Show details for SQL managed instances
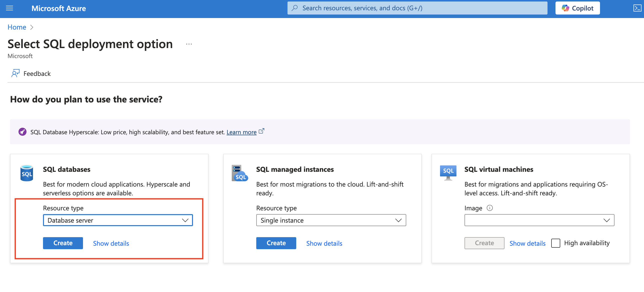This screenshot has height=292, width=644. [x=324, y=243]
